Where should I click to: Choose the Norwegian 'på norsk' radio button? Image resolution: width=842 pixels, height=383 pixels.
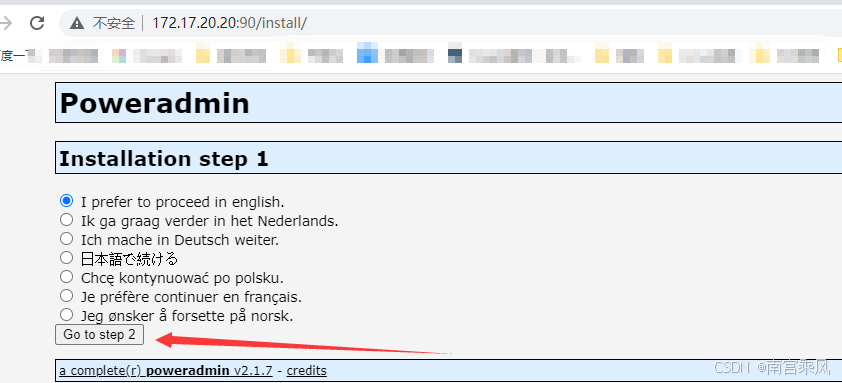[66, 314]
